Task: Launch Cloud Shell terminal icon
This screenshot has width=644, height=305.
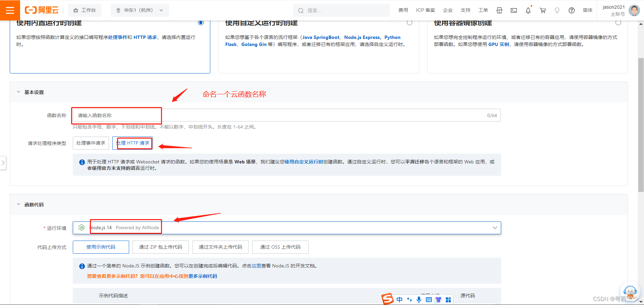Action: pos(514,10)
